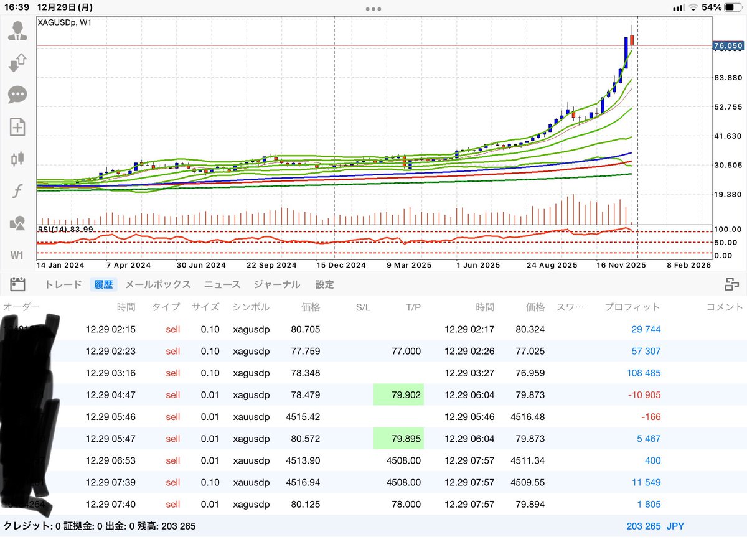Open the indicators f icon
This screenshot has height=560, width=747.
17,191
